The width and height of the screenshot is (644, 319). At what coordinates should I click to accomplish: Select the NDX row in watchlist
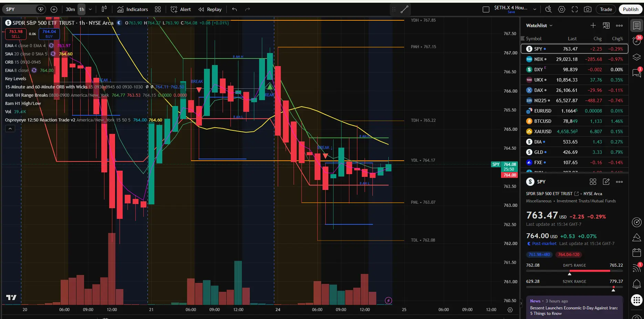tap(574, 59)
